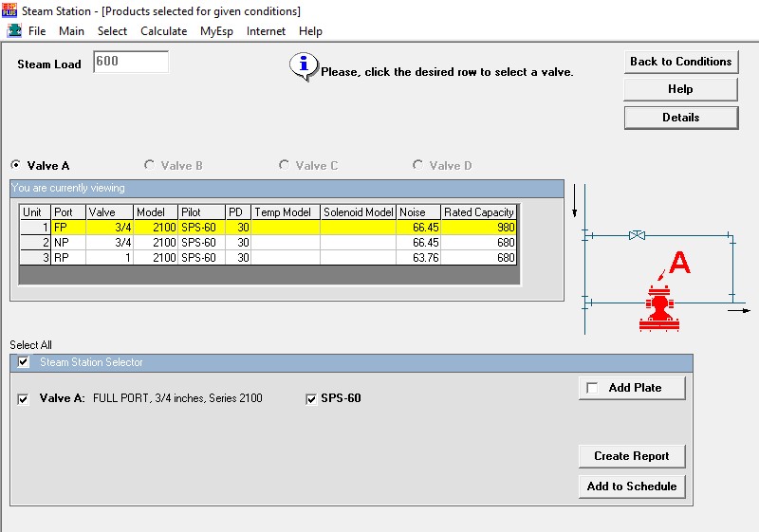759x532 pixels.
Task: Open the MyEsp menu
Action: 216,31
